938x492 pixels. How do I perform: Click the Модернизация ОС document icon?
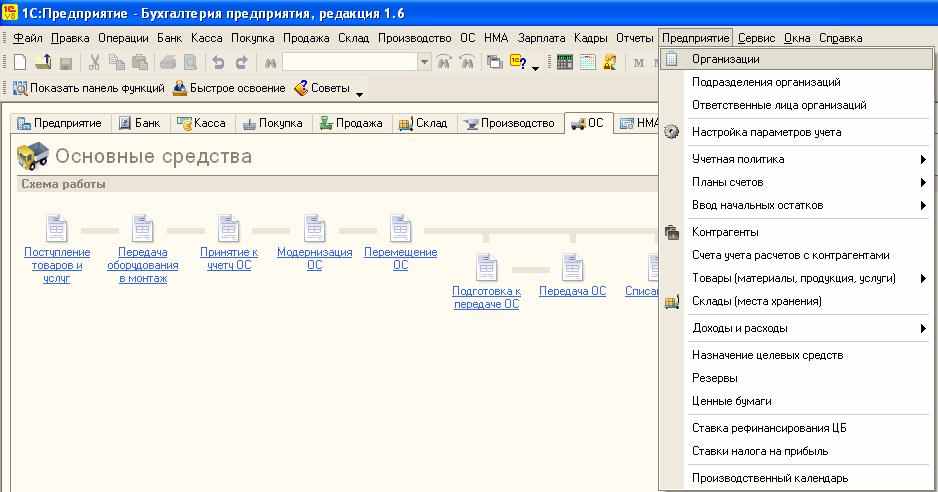[315, 229]
